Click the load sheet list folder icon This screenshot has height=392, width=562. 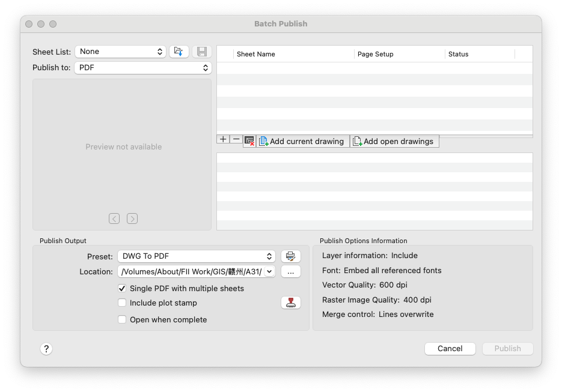coord(179,52)
